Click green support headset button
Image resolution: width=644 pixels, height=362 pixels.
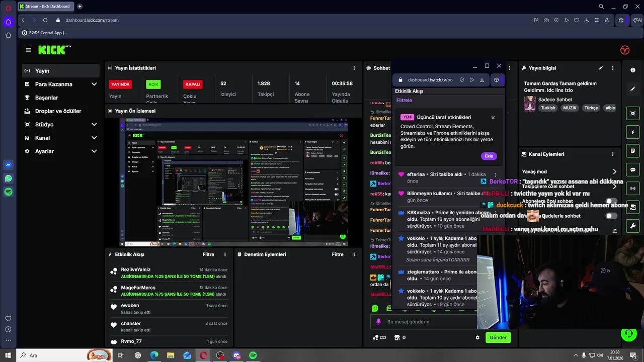[x=628, y=333]
